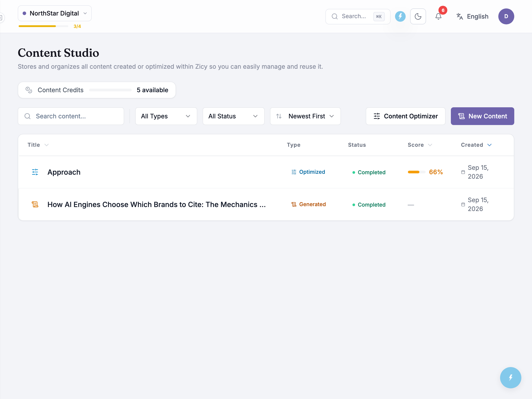Open All Types filter dropdown
Viewport: 532px width, 399px height.
166,116
